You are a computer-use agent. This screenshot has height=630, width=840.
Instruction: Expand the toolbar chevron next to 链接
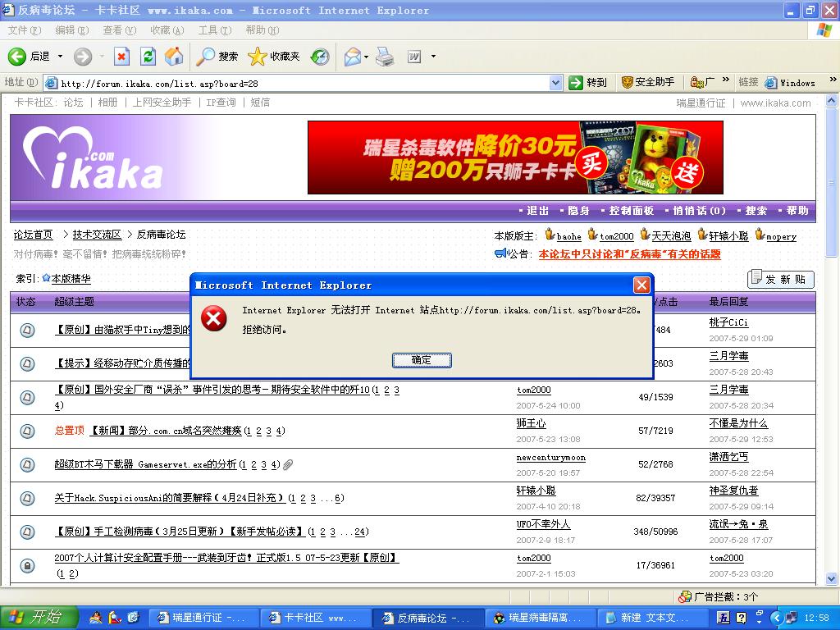point(833,81)
